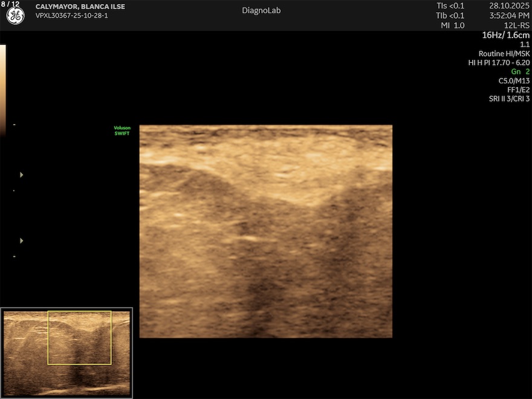Click the C5.0/M13 parameter text

[514, 80]
